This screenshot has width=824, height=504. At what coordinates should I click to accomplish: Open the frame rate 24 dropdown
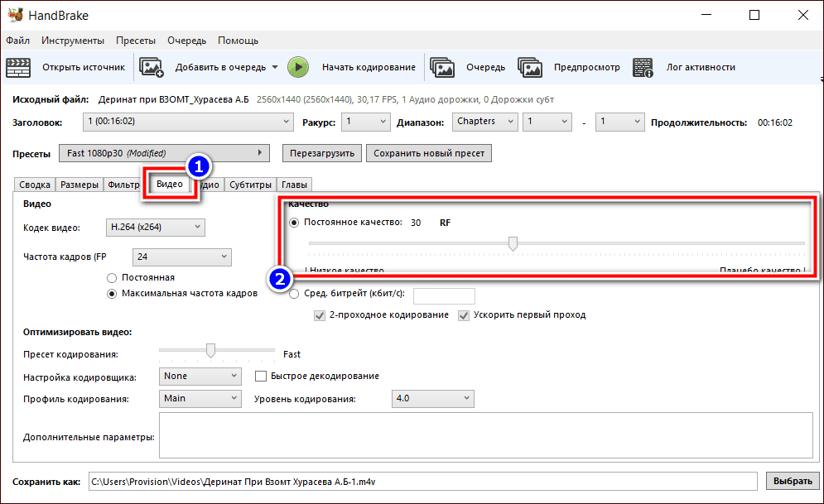[182, 257]
